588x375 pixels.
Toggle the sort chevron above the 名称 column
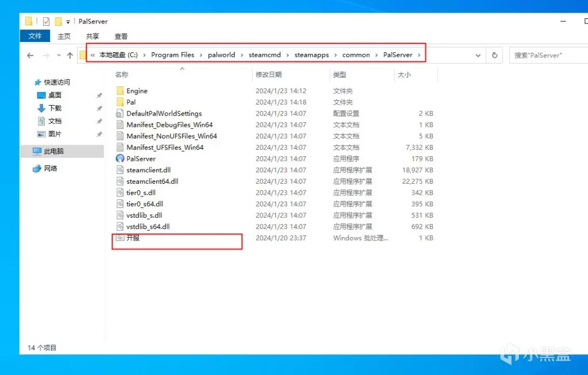point(181,67)
